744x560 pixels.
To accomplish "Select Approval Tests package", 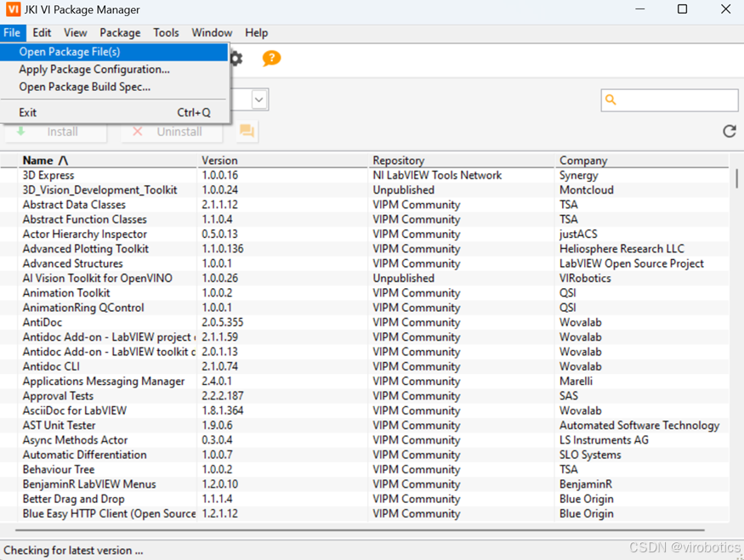I will tap(365, 396).
